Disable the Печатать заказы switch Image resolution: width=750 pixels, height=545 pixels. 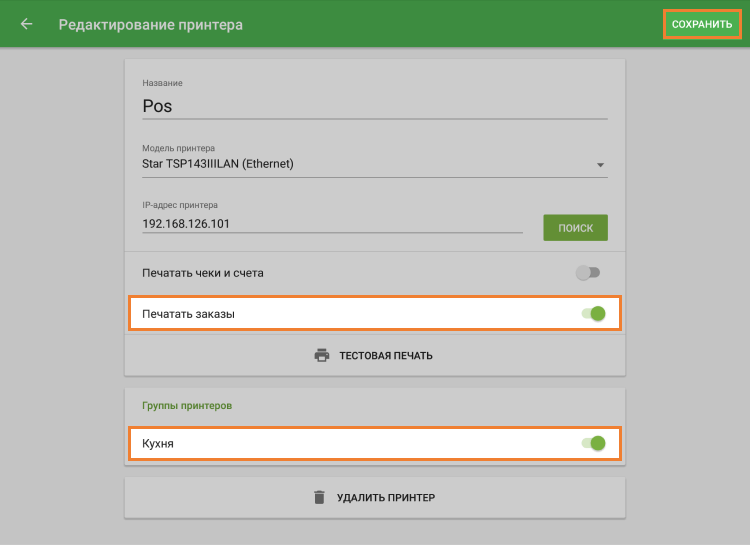point(593,313)
